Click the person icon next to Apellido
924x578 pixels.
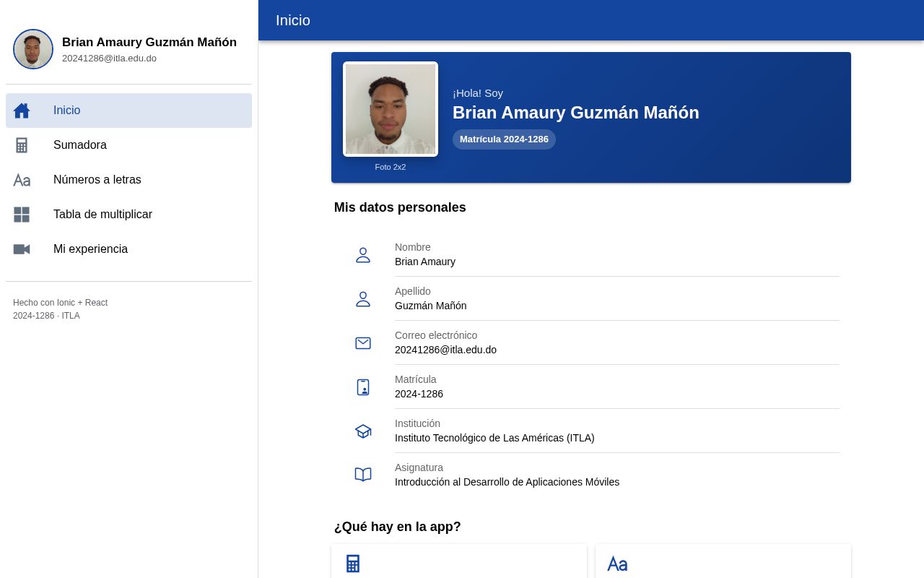[x=363, y=299]
